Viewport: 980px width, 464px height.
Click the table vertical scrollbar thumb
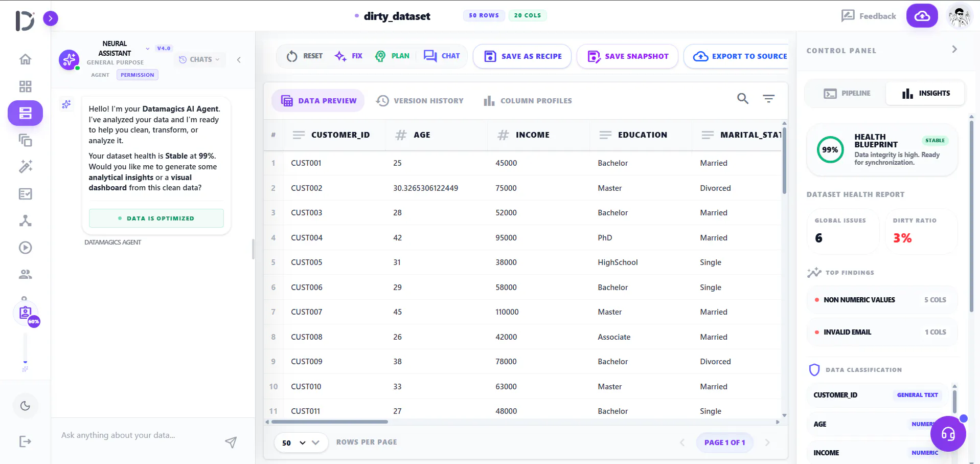pyautogui.click(x=784, y=161)
